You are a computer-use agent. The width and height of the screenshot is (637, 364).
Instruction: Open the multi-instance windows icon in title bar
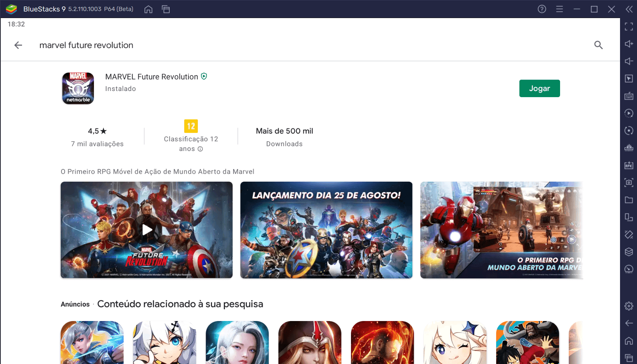point(166,9)
